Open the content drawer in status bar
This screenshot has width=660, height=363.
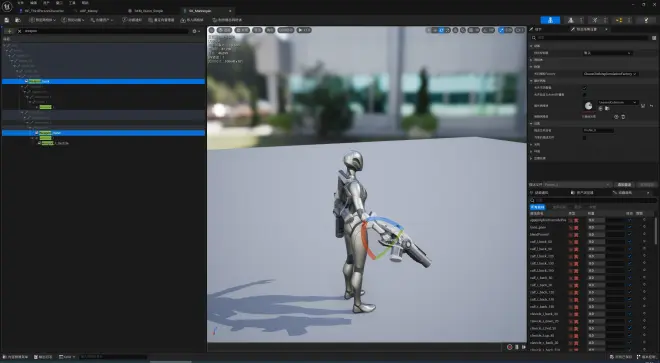coord(16,357)
